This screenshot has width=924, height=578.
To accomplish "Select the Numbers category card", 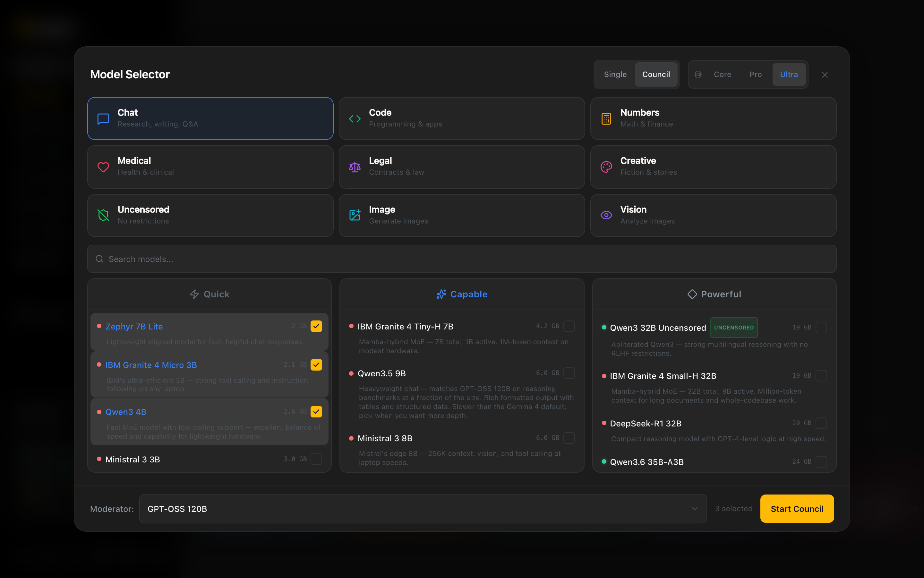I will point(713,118).
